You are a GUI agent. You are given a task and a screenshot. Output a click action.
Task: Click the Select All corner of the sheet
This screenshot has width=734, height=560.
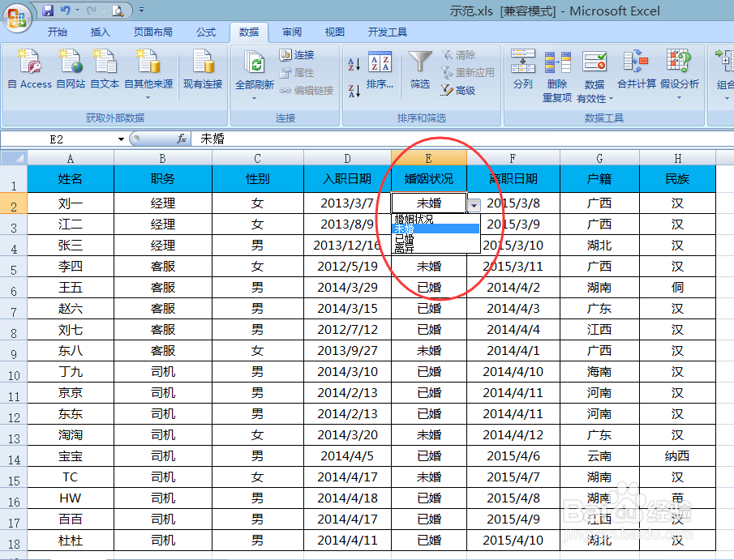(14, 158)
